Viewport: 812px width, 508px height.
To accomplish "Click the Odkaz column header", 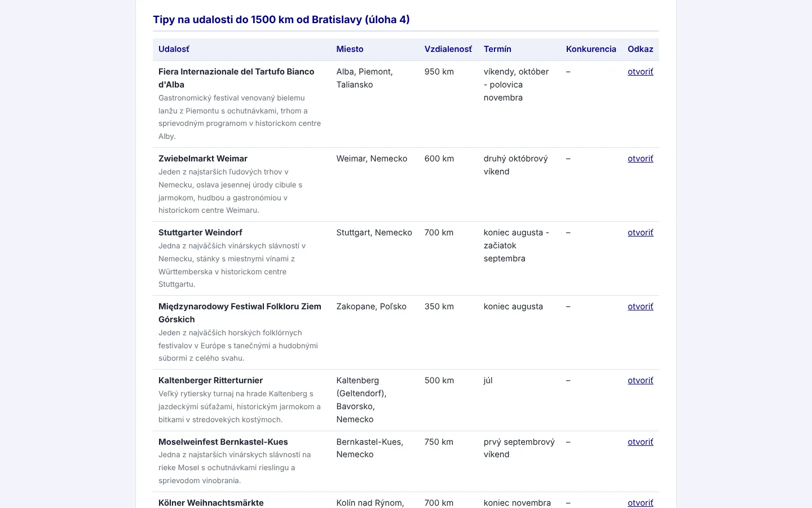I will [641, 49].
